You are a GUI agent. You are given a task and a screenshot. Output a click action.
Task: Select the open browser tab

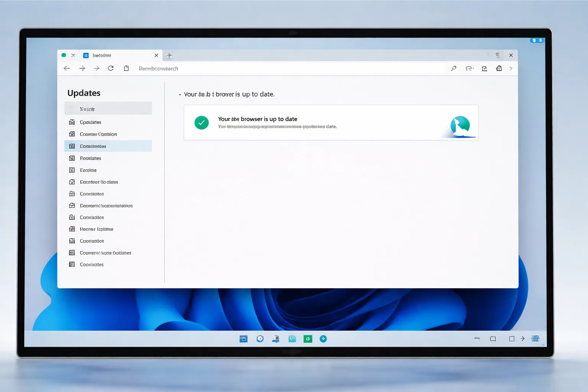[x=121, y=56]
